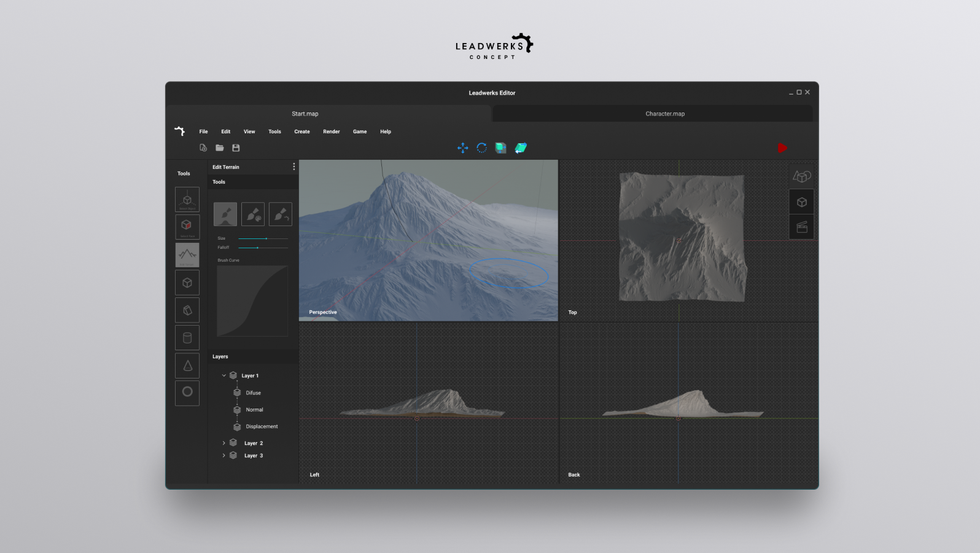Screen dimensions: 980x553
Task: Choose the cylinder primitive tool
Action: pyautogui.click(x=187, y=338)
